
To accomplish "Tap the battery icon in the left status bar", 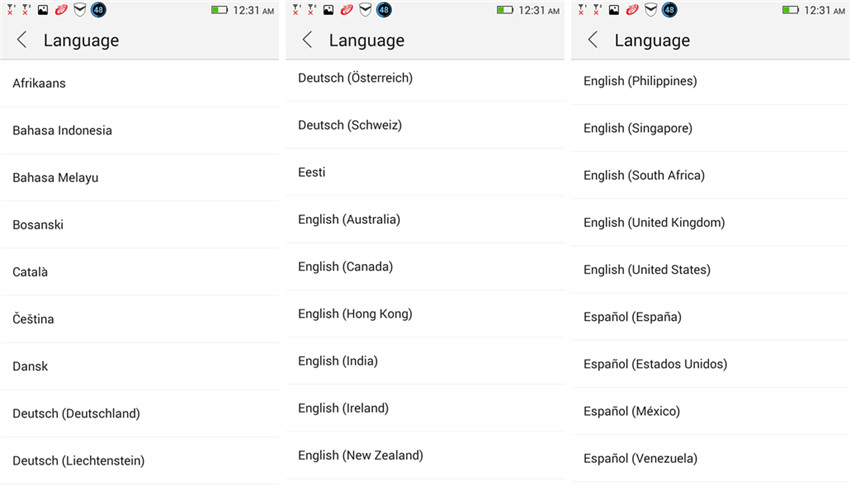I will coord(220,10).
